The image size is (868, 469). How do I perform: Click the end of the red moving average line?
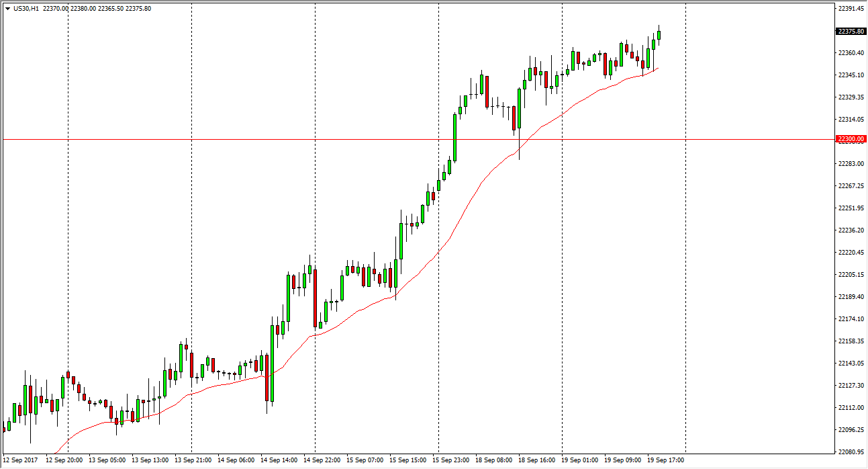(658, 68)
